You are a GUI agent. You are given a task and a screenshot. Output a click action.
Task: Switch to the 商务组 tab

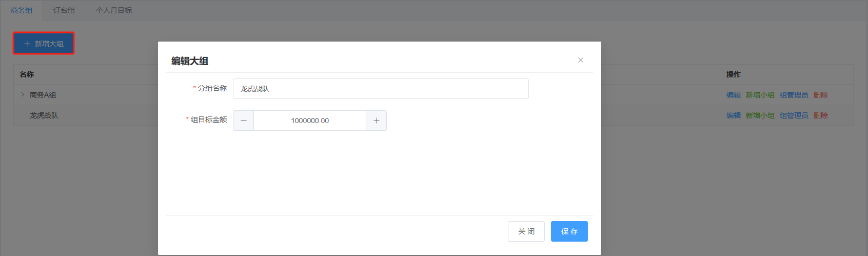click(x=22, y=10)
